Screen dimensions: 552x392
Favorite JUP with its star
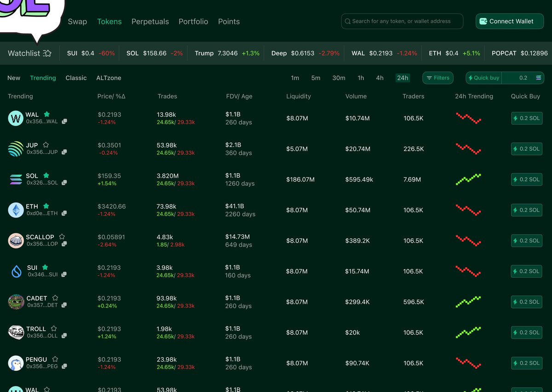46,145
